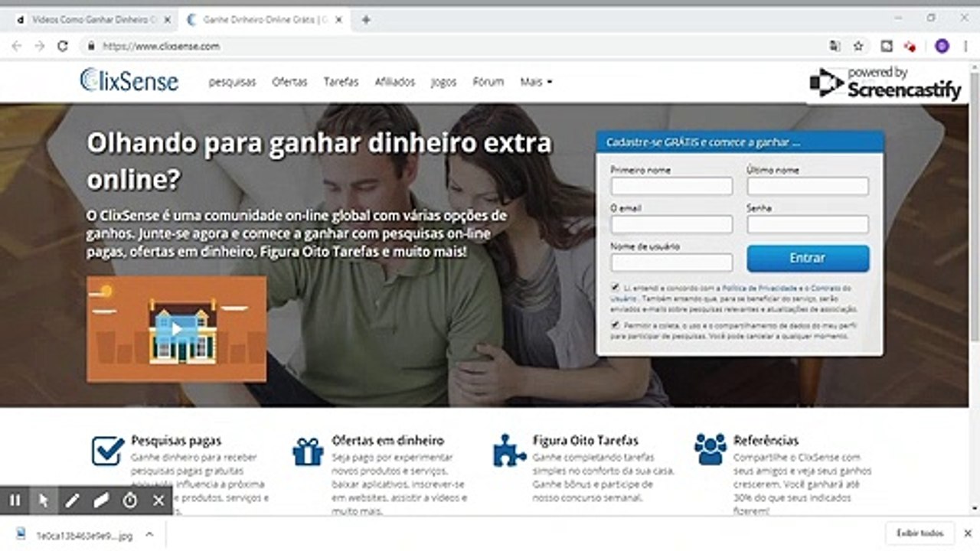Open options chevron for downloaded jpg file

pyautogui.click(x=149, y=534)
